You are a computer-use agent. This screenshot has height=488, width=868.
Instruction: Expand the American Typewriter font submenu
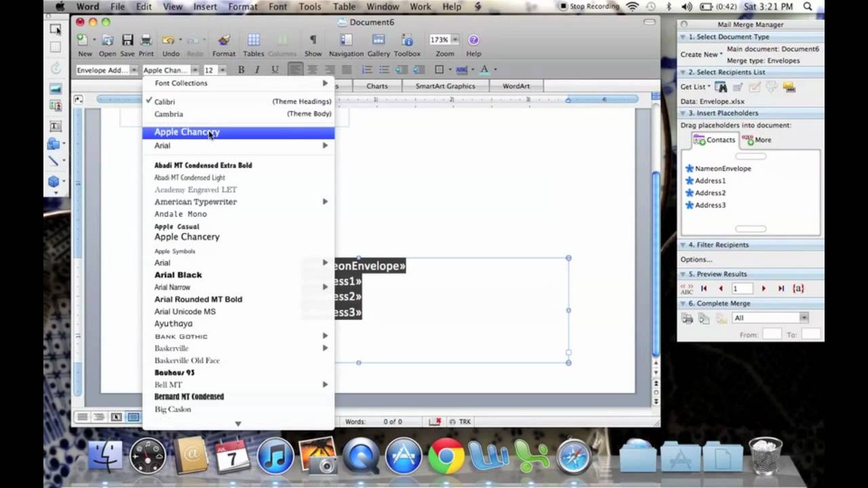(238, 201)
